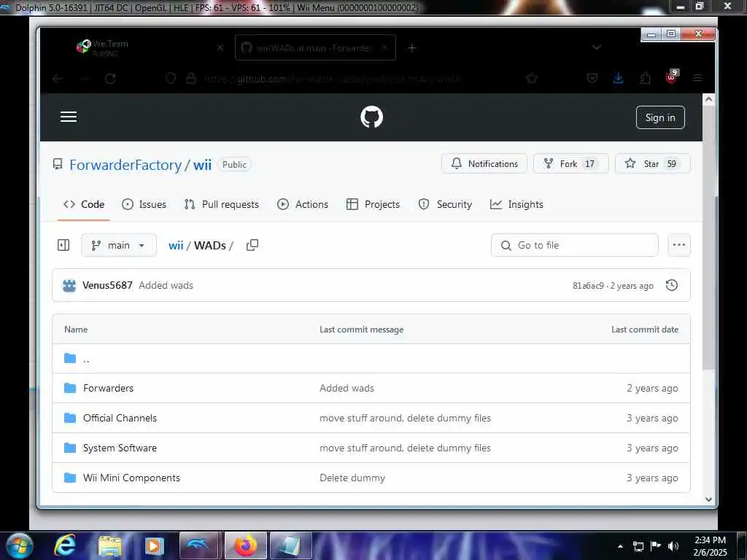Open the Insights tab

click(x=517, y=204)
